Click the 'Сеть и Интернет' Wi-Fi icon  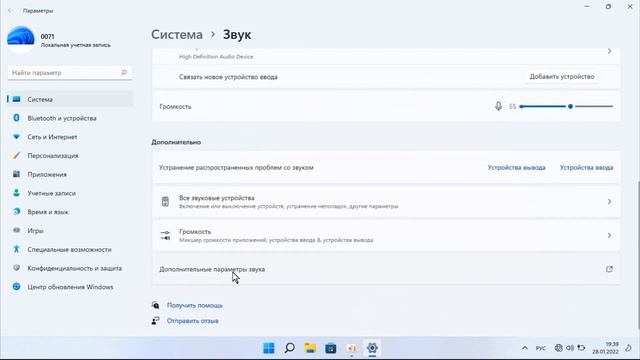coord(16,137)
